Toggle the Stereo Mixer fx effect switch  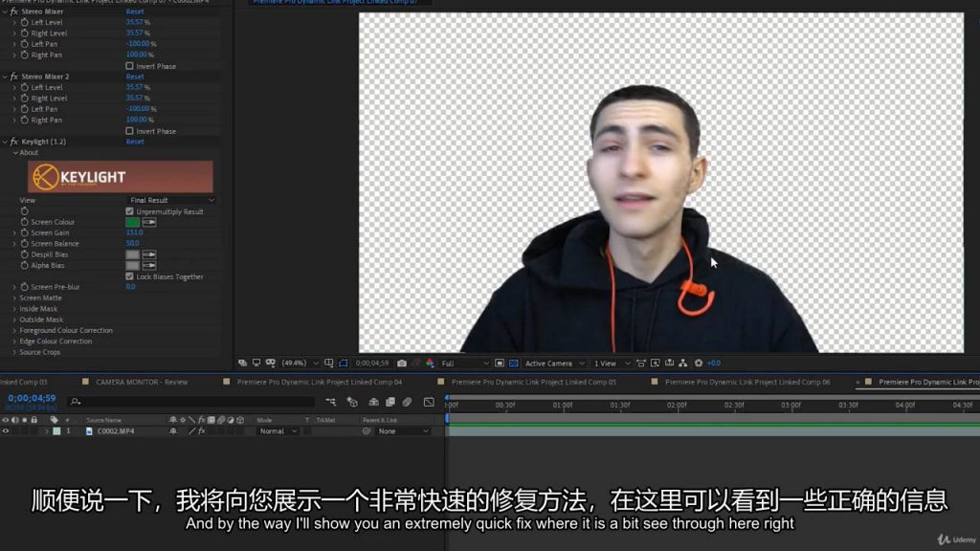click(x=13, y=11)
